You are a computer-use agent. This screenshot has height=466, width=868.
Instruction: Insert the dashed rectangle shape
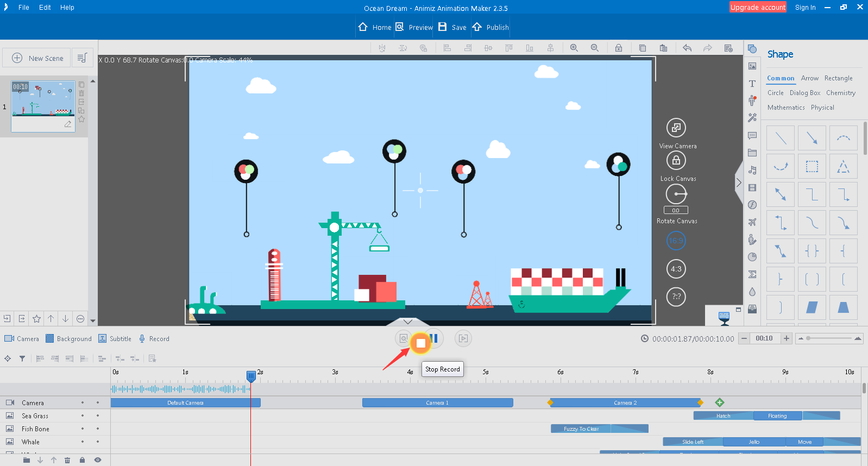tap(812, 166)
